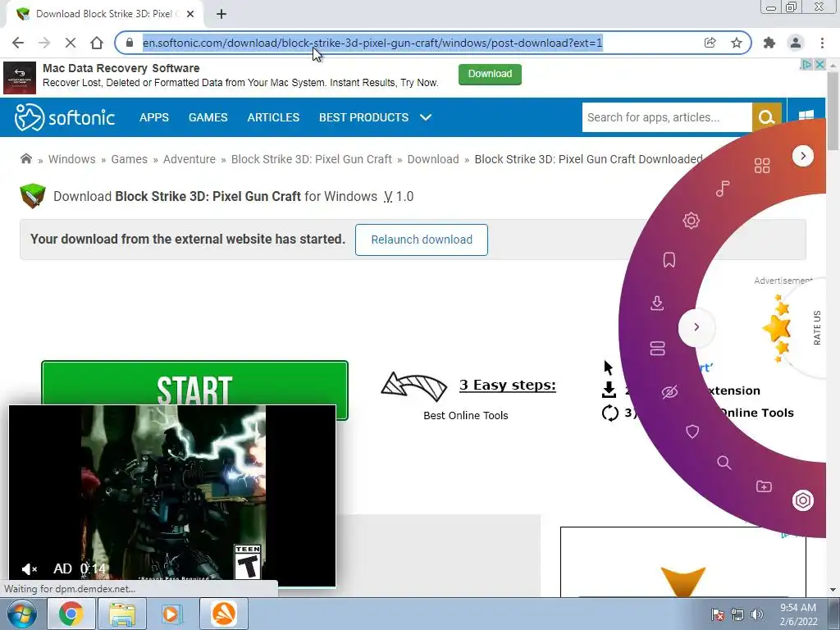Screen dimensions: 840x630
Task: Open the Windows Start menu
Action: 22,614
